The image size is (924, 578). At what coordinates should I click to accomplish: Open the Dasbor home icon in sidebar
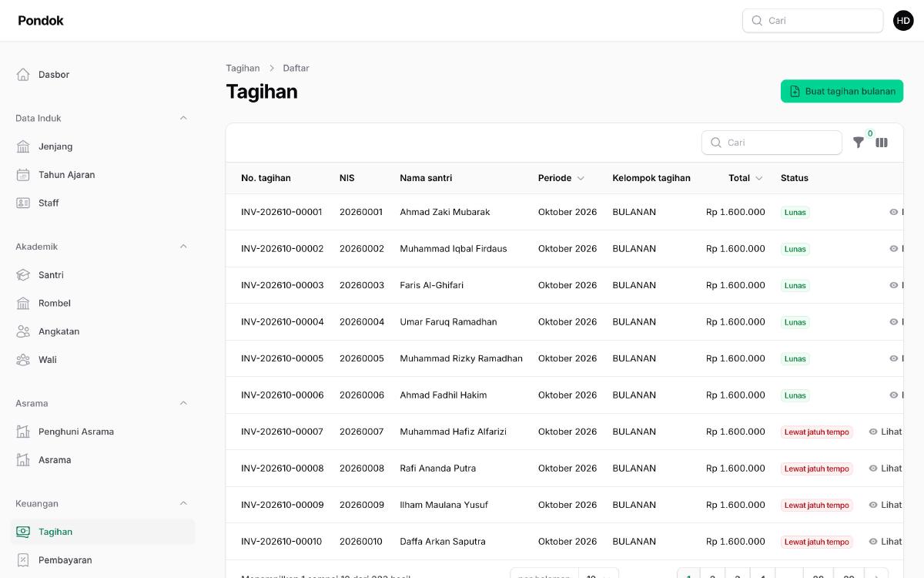click(x=23, y=75)
